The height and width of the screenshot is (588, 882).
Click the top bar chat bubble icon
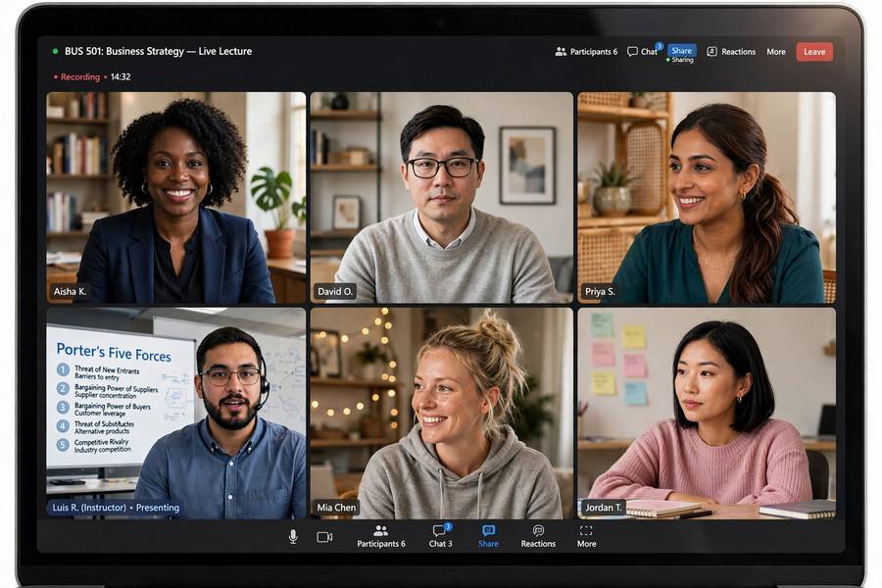tap(632, 52)
